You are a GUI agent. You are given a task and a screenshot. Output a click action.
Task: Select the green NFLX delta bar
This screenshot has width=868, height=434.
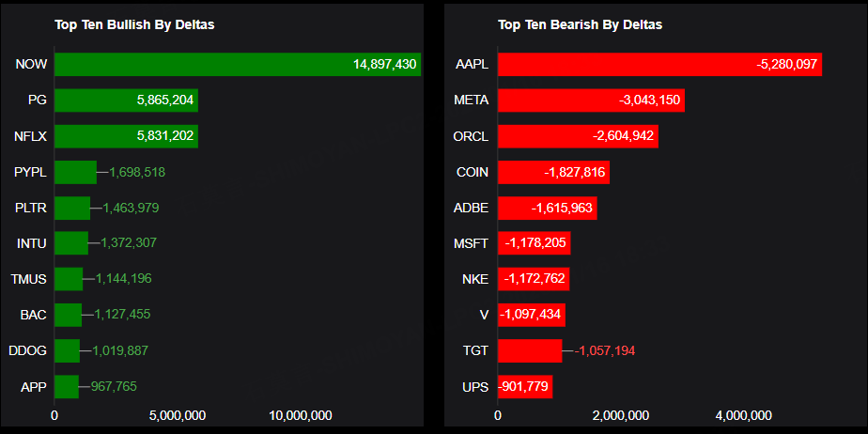coord(126,136)
